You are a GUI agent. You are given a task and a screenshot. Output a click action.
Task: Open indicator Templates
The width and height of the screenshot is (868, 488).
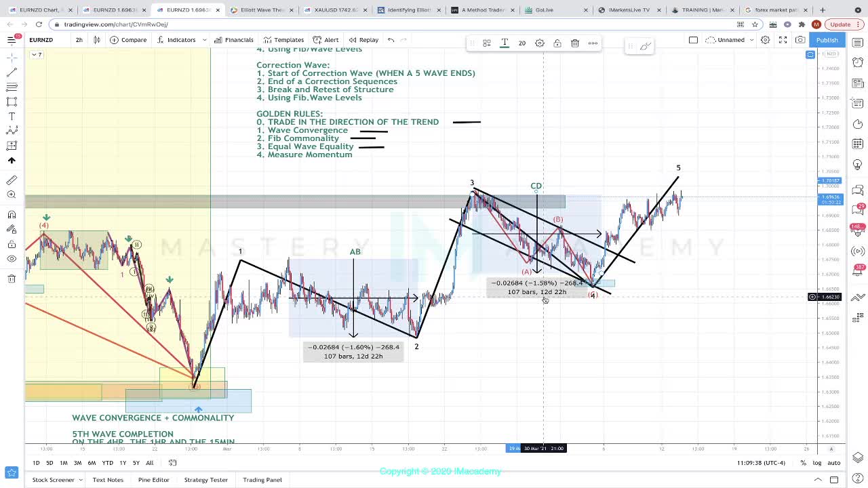pyautogui.click(x=283, y=40)
